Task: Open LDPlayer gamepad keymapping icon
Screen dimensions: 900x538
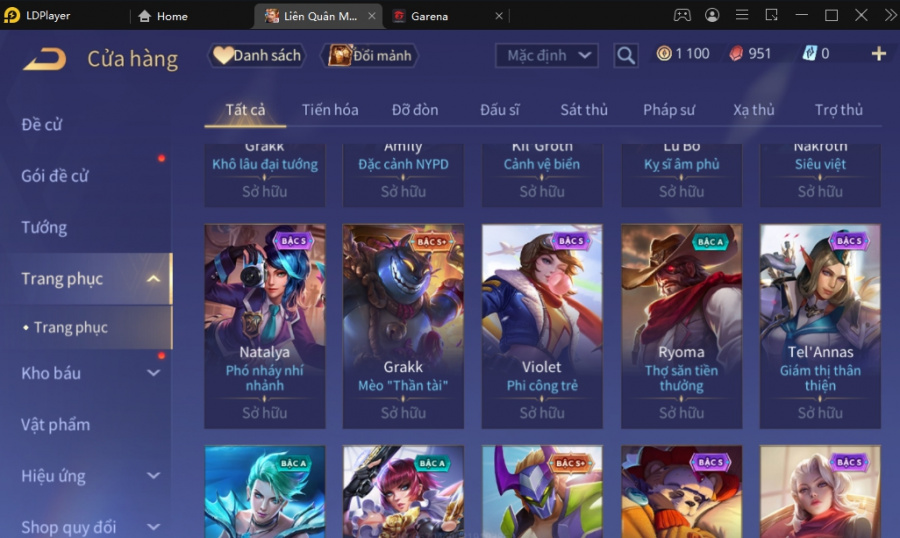Action: click(682, 16)
